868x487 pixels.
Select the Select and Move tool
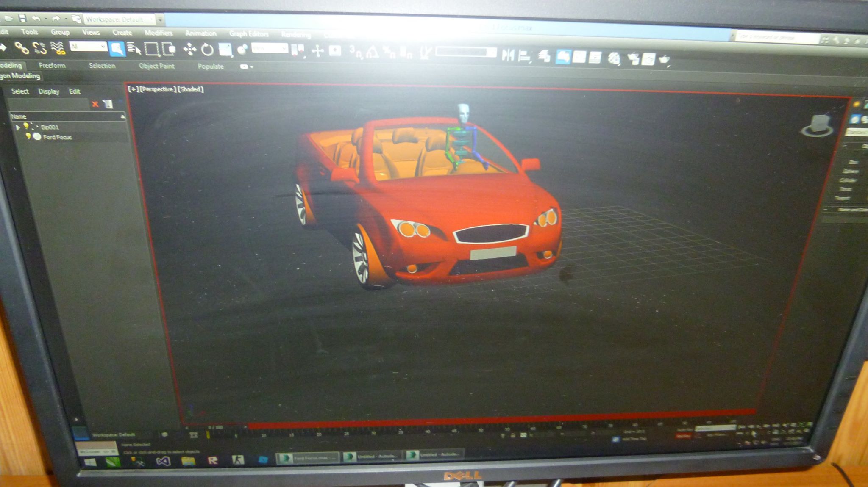click(x=189, y=50)
